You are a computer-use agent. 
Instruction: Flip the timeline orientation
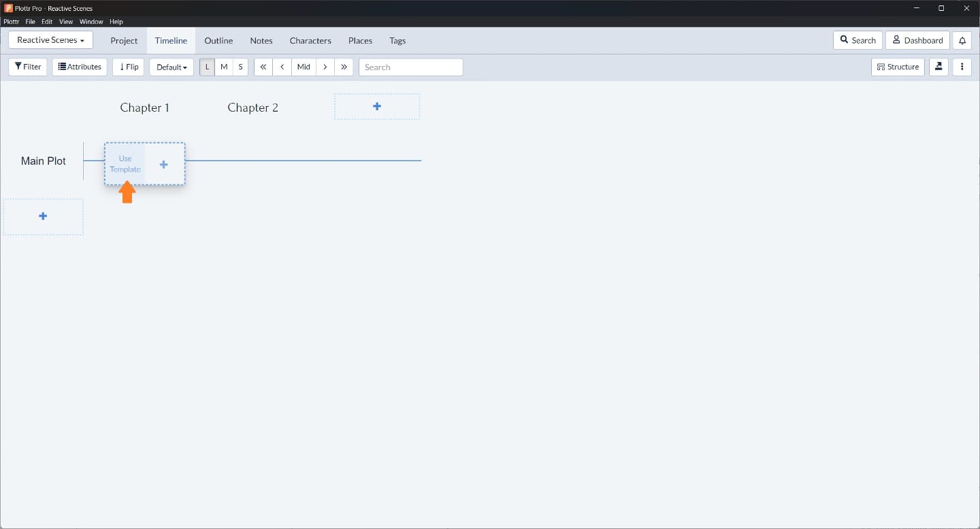tap(129, 67)
